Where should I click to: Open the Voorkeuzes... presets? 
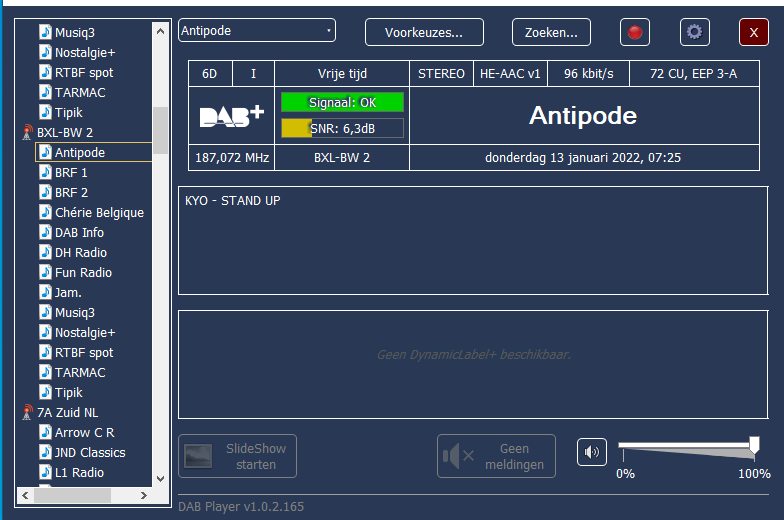point(424,32)
